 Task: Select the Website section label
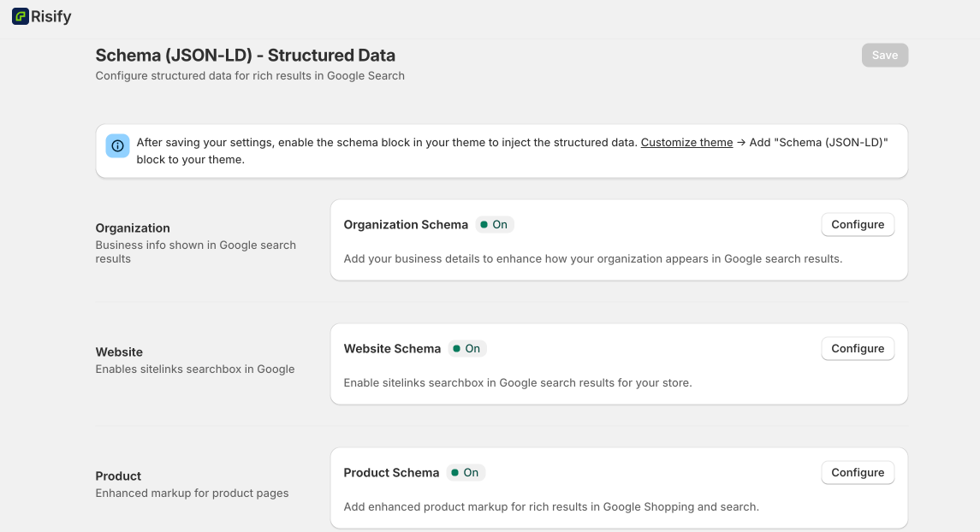tap(119, 352)
